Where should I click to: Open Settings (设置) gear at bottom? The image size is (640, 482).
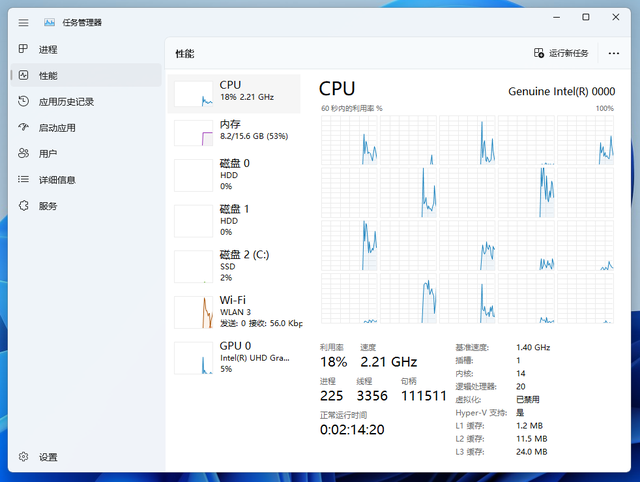coord(23,457)
